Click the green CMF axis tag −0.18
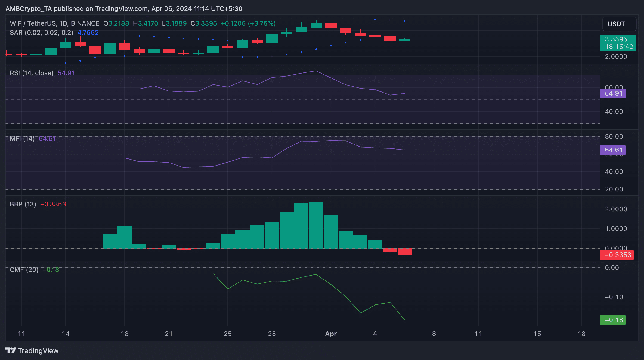 (613, 320)
